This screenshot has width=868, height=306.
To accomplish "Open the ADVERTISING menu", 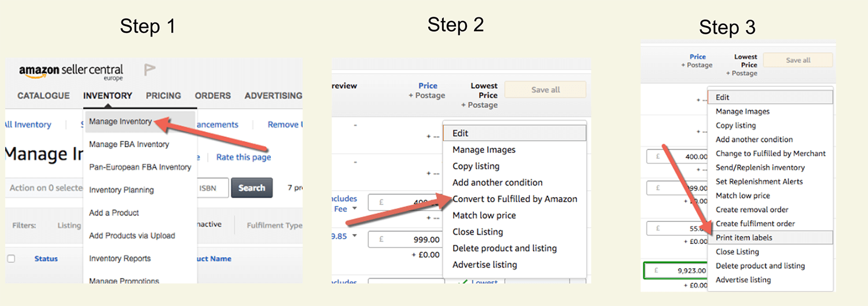I will tap(273, 96).
